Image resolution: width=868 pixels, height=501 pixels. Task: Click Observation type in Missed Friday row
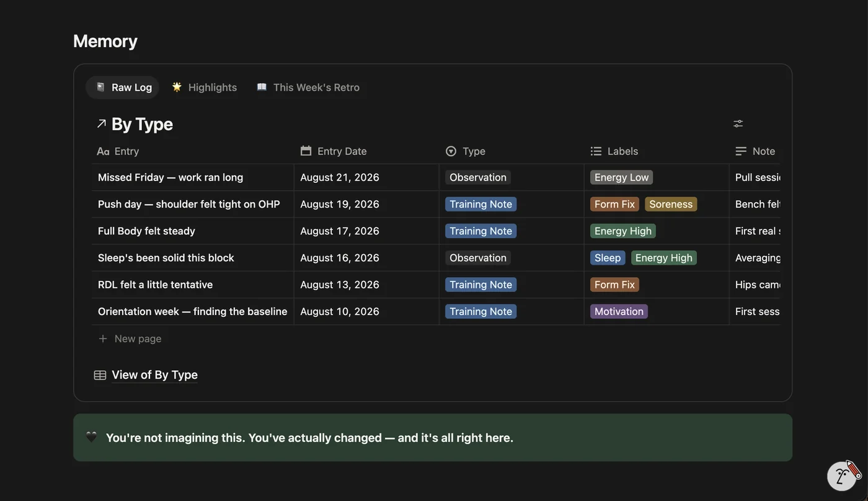pyautogui.click(x=478, y=177)
